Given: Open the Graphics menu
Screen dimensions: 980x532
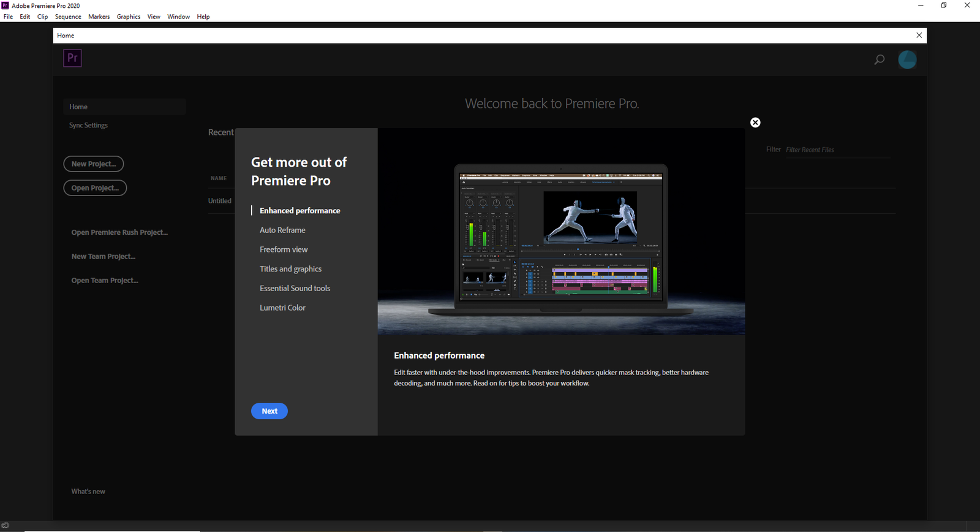Looking at the screenshot, I should [129, 17].
